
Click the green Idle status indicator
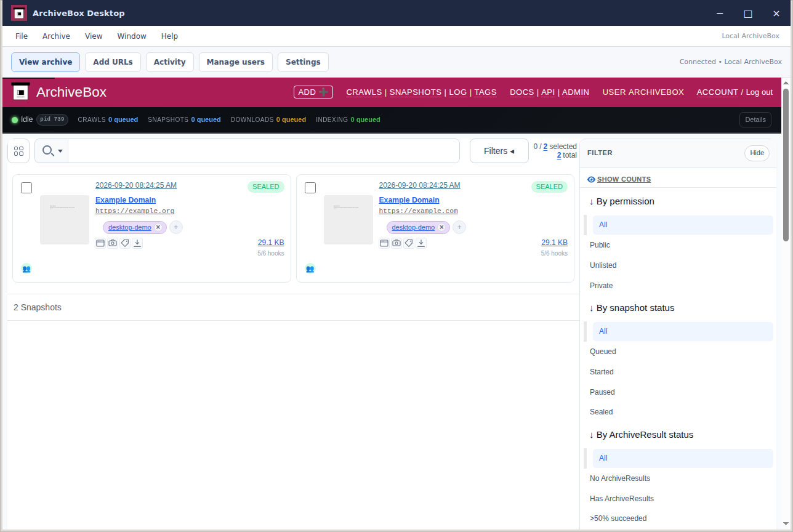(x=15, y=119)
